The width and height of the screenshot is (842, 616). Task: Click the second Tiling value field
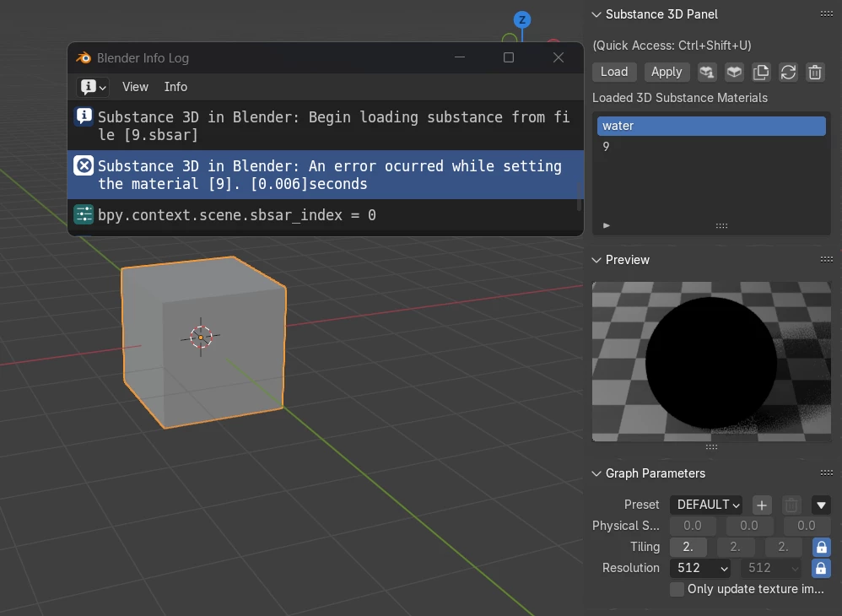(x=736, y=547)
